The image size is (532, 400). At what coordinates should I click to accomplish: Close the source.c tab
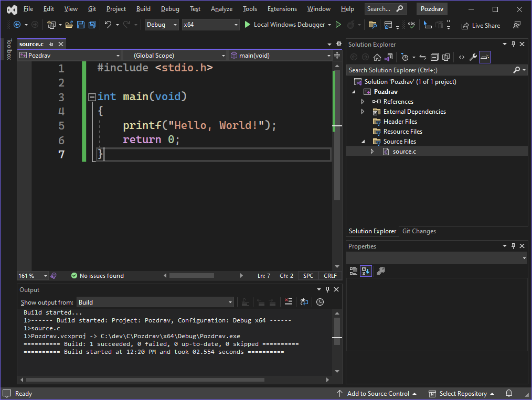click(x=61, y=44)
